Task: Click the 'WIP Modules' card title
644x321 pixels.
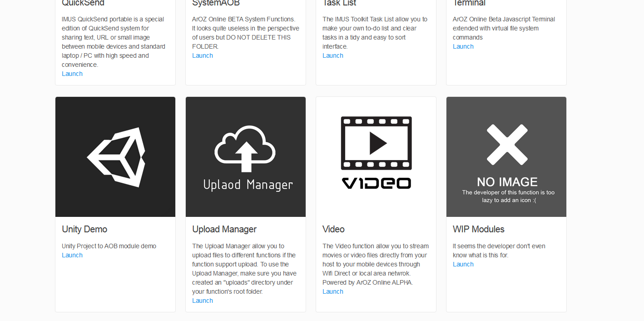Action: pyautogui.click(x=479, y=229)
